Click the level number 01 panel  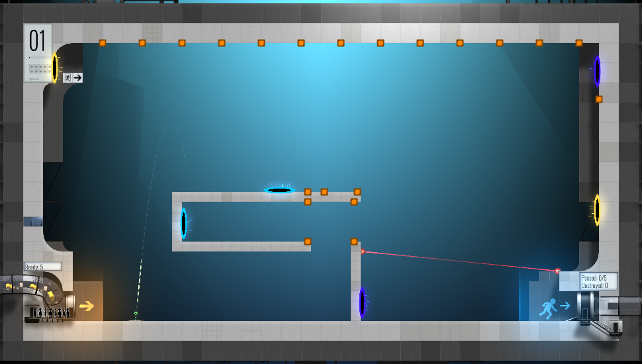coord(38,52)
